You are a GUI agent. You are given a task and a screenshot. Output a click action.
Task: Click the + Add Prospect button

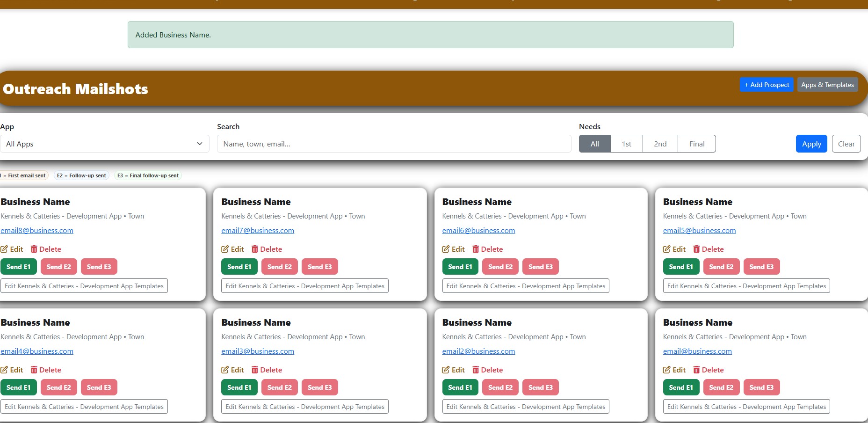[767, 85]
